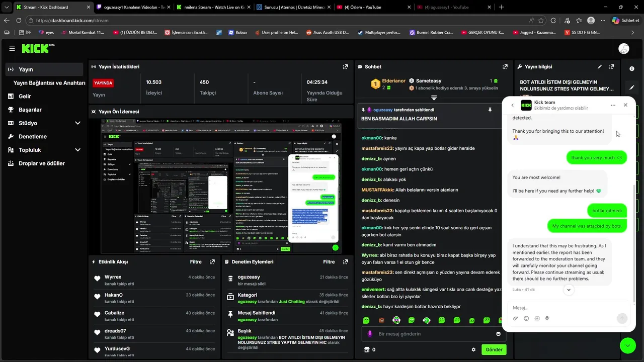Viewport: 644px width, 362px height.
Task: Add page to favorites star icon
Action: 541,21
